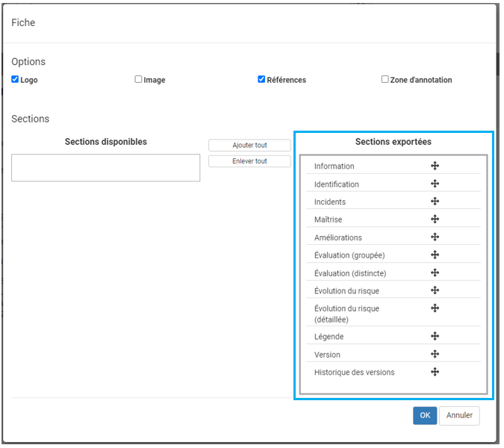504x448 pixels.
Task: Click the move icon next to Légende
Action: pyautogui.click(x=435, y=337)
